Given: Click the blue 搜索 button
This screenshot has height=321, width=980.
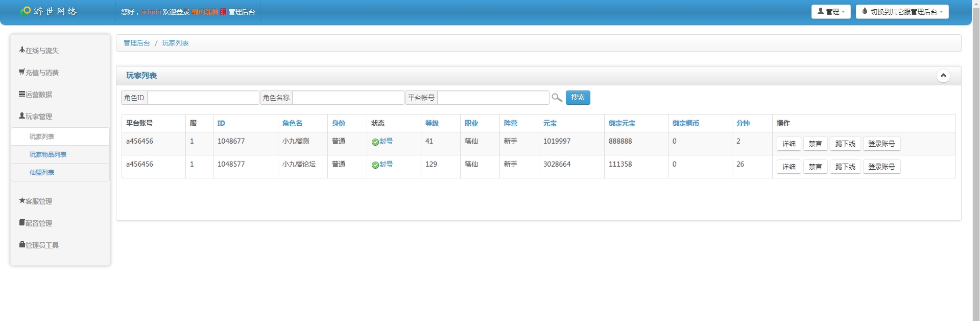Looking at the screenshot, I should (578, 98).
